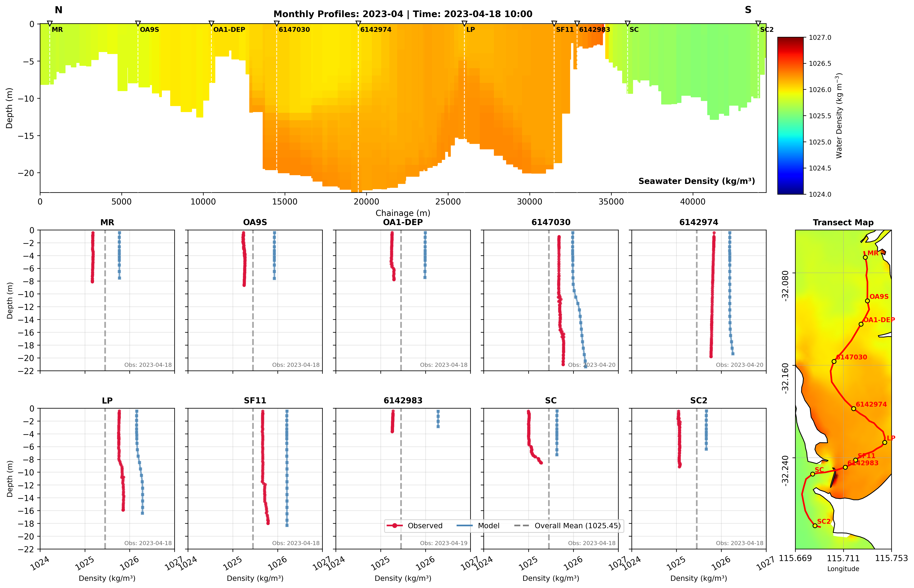Click the SF11 profile subplot title
The height and width of the screenshot is (588, 914).
point(255,401)
